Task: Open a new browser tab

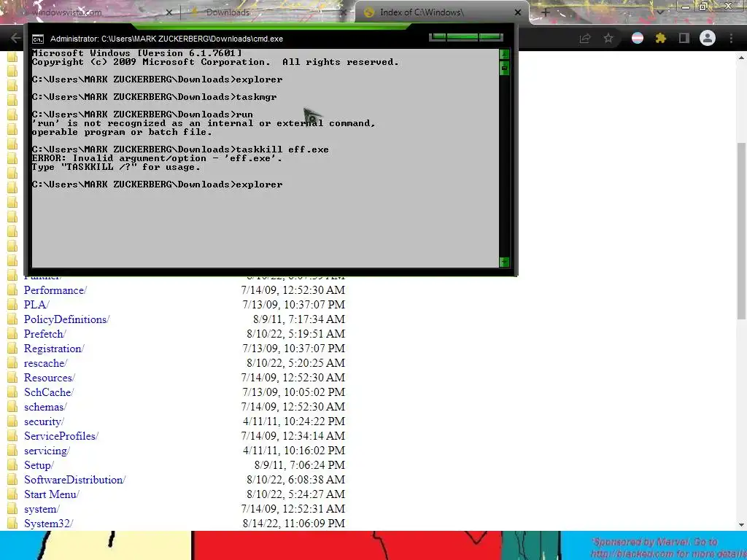Action: [546, 12]
